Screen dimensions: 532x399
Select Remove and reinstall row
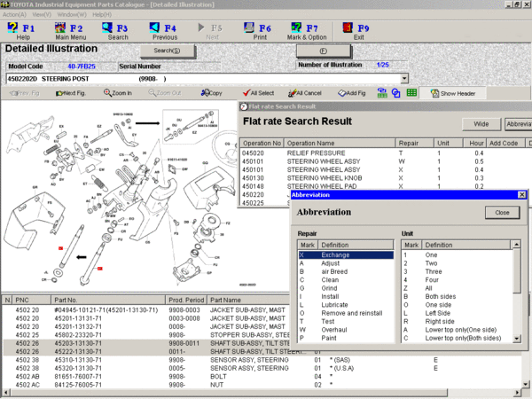(x=346, y=313)
